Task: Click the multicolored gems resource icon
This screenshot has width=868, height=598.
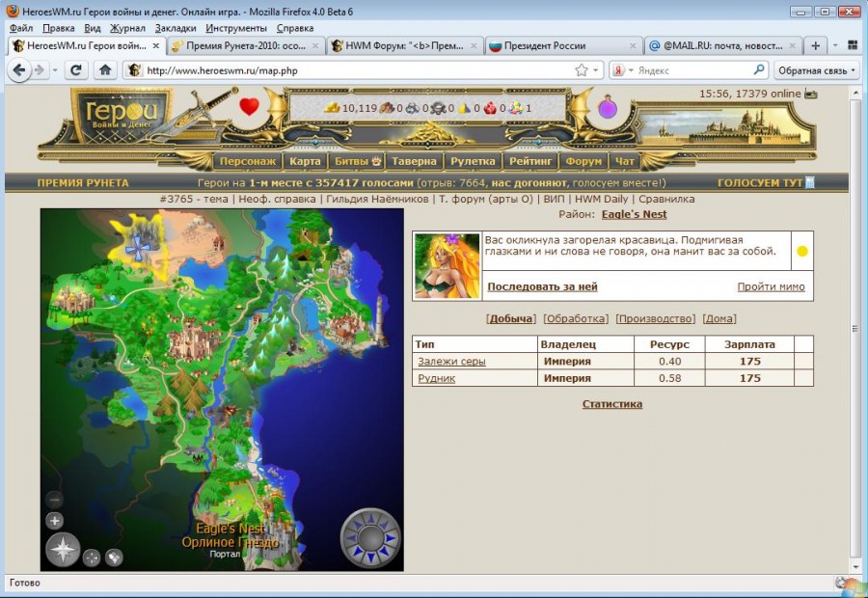Action: [516, 108]
